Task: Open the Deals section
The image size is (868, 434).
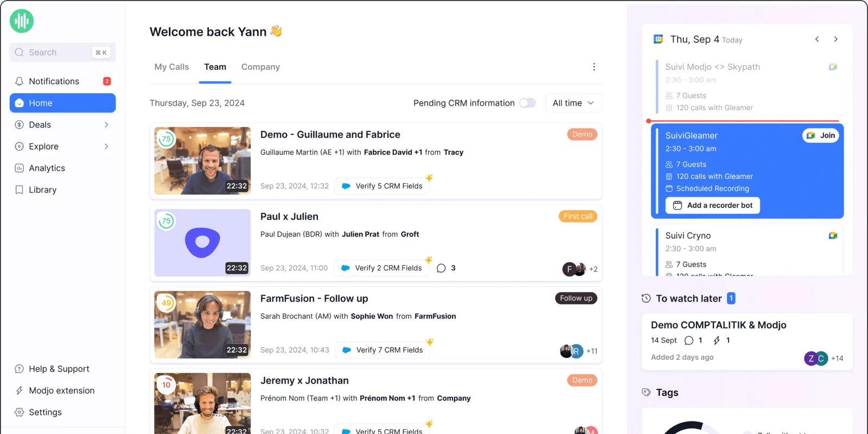Action: click(62, 125)
